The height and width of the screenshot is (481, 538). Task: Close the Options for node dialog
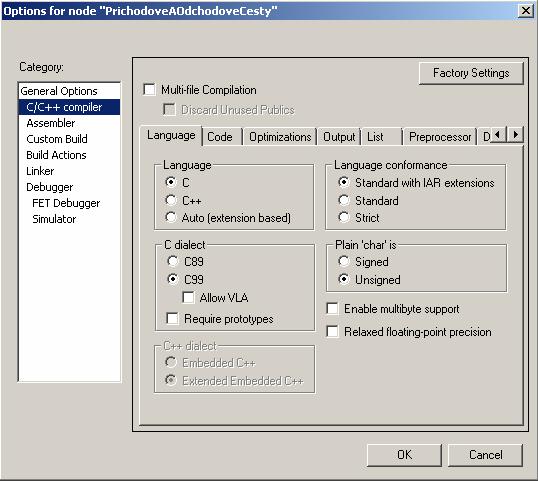[x=525, y=11]
